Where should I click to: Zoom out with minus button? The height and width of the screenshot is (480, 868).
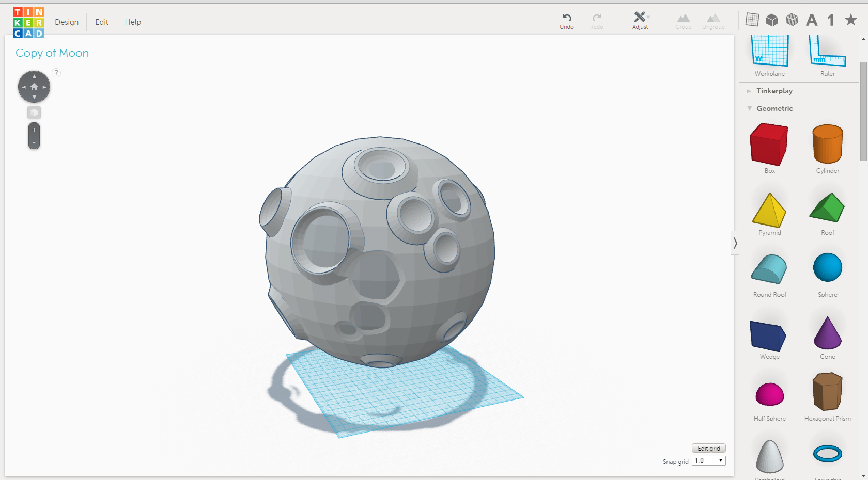tap(34, 142)
